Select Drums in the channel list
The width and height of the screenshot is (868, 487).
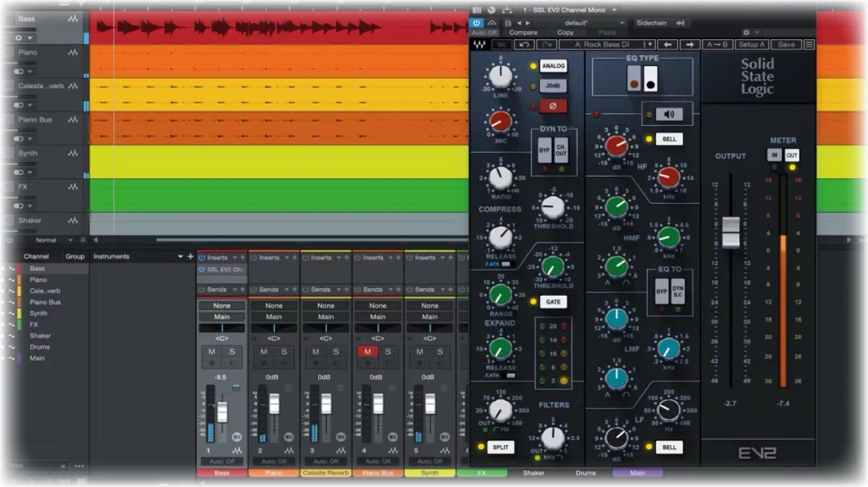click(39, 347)
